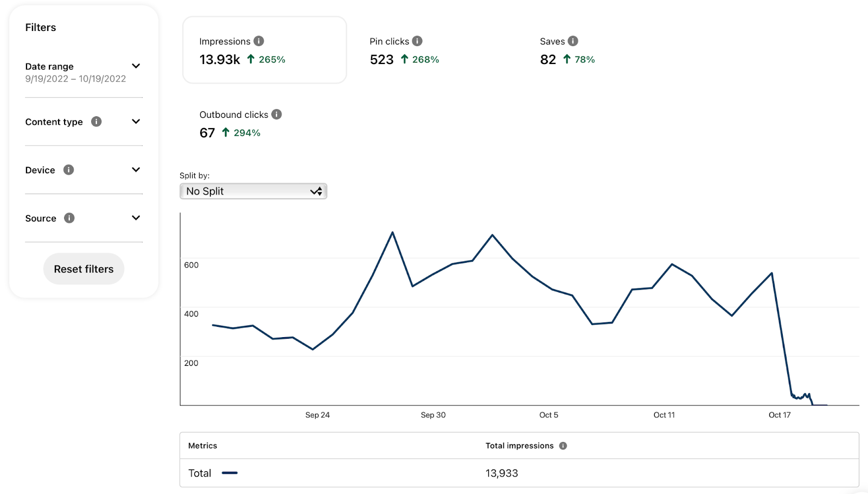Expand the Device filter chevron
This screenshot has width=868, height=494.
coord(136,170)
